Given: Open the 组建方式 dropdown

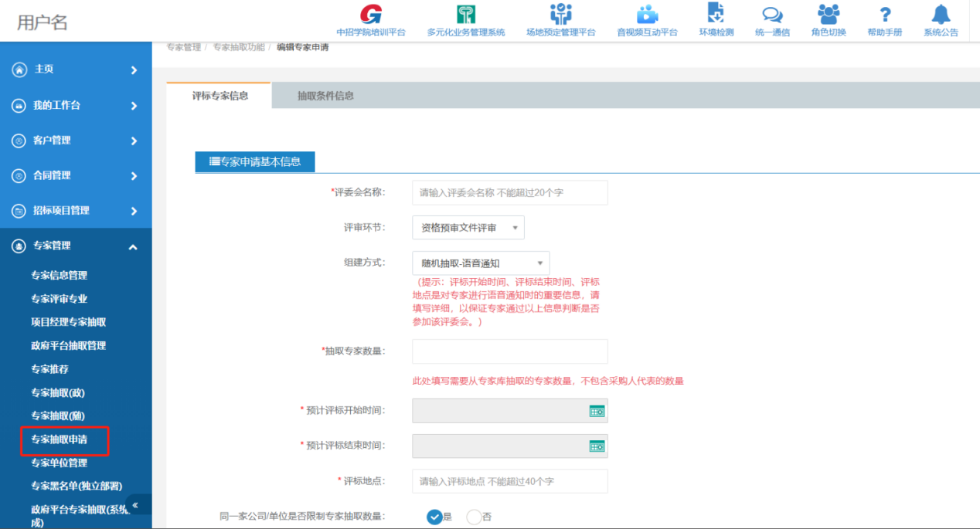Looking at the screenshot, I should click(481, 263).
